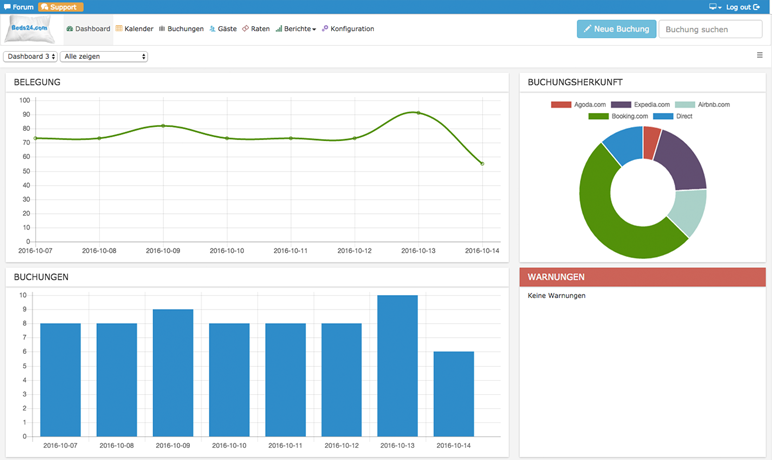
Task: Click the Buchungen list icon
Action: click(161, 29)
